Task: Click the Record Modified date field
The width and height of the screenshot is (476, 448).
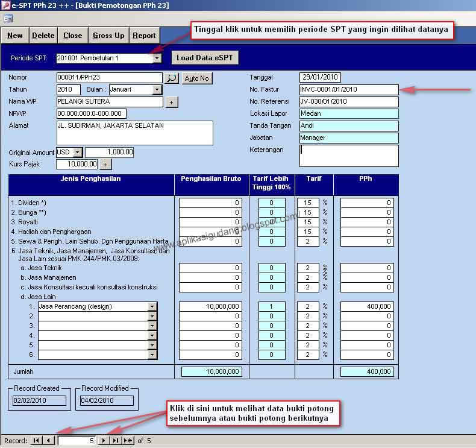Action: pyautogui.click(x=107, y=400)
